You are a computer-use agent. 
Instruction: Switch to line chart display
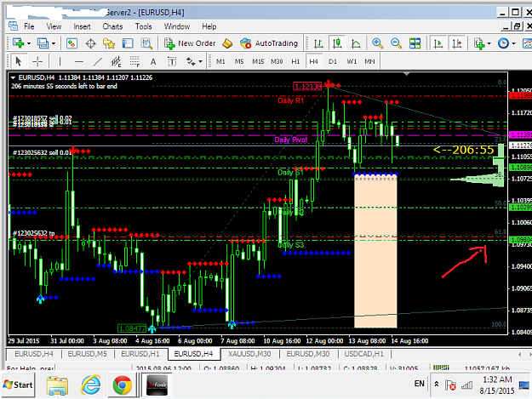pyautogui.click(x=356, y=43)
